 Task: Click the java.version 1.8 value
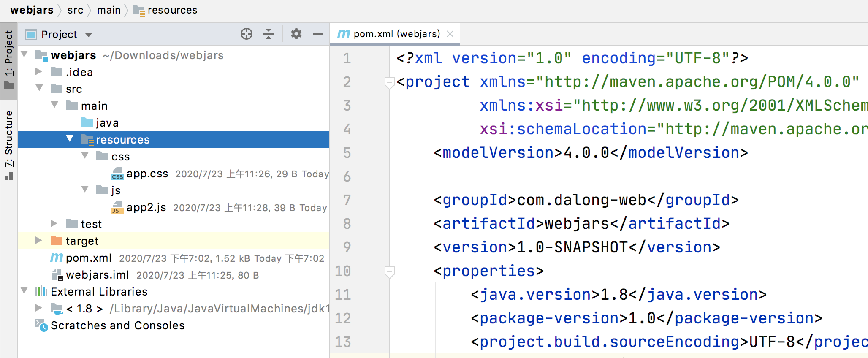pos(614,295)
